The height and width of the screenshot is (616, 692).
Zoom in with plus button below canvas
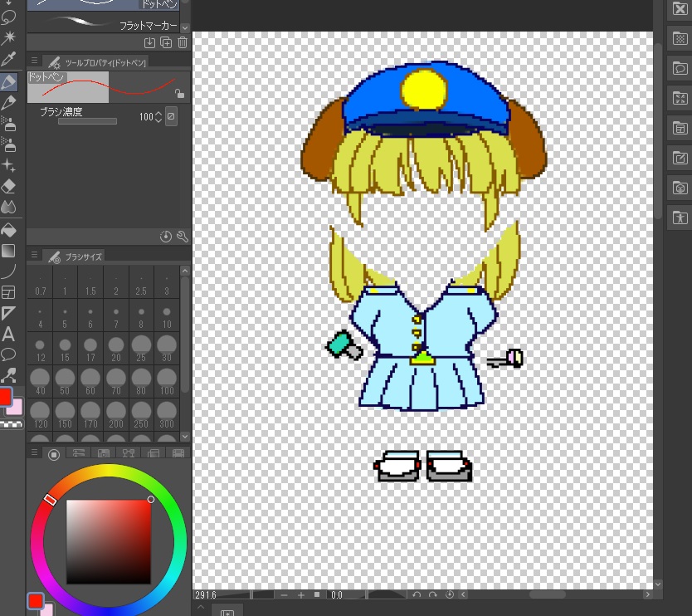pos(301,595)
